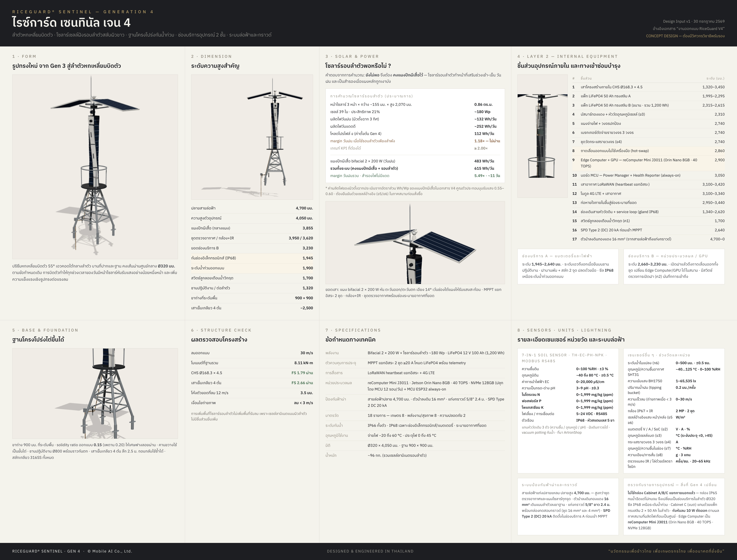Screen dimensions: 737x560
Task: Click the 'ช่องบริการ A' battery bay card
Action: click(568, 266)
